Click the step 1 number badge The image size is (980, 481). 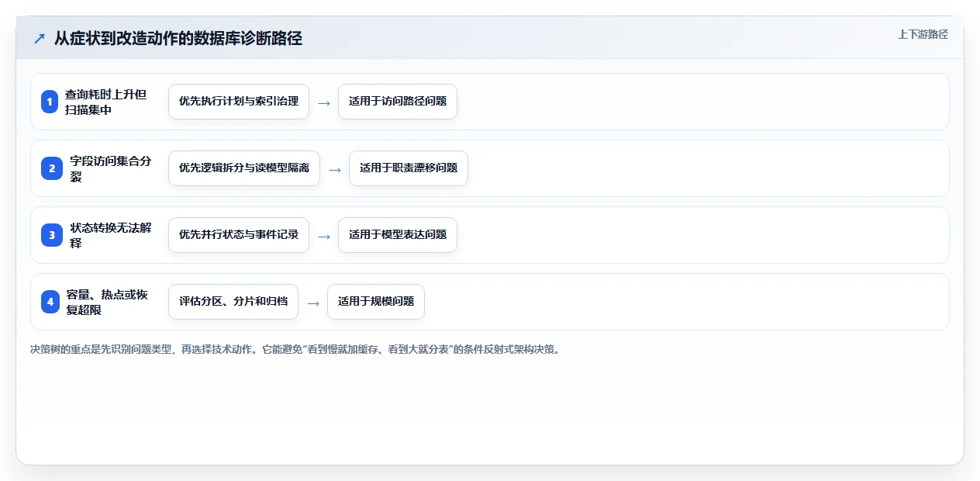[x=50, y=102]
